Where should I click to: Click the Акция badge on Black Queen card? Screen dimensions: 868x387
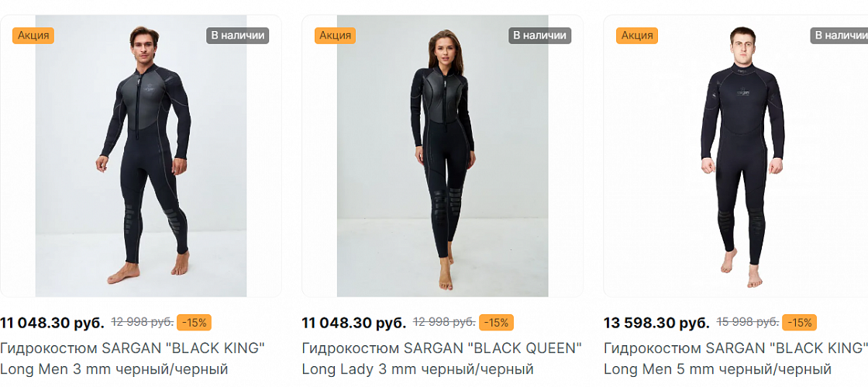tap(335, 36)
